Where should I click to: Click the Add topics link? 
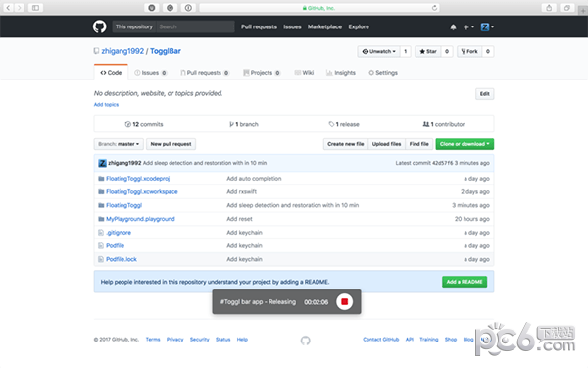[106, 105]
